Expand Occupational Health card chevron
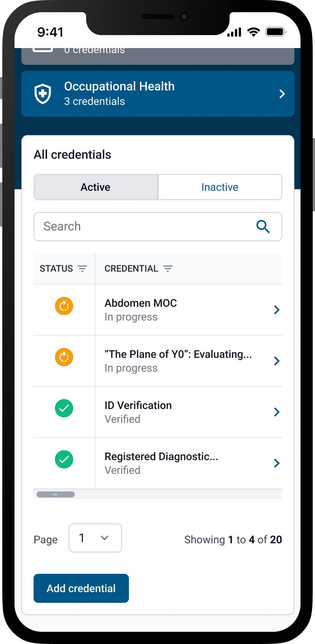 tap(282, 94)
